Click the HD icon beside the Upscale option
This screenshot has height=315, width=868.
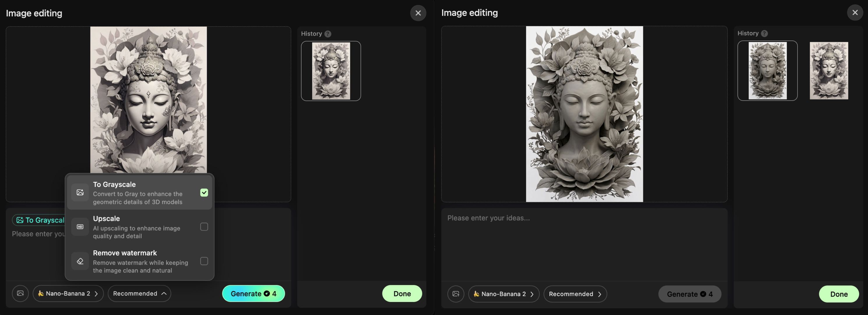(80, 227)
